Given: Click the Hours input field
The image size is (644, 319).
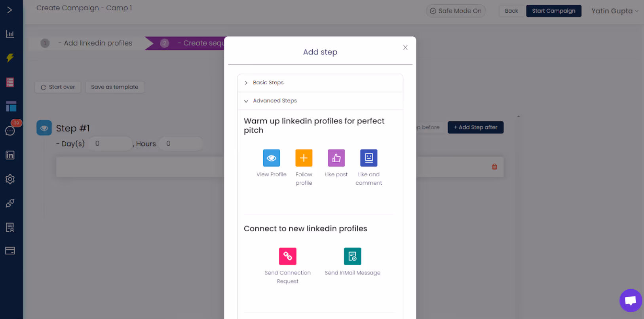Looking at the screenshot, I should (181, 143).
